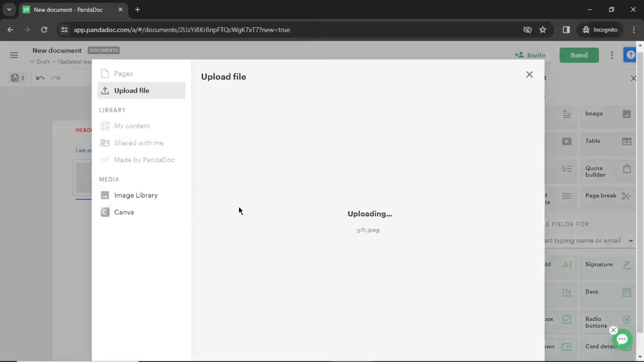Close the Upload file dialog
This screenshot has width=644, height=362.
529,74
